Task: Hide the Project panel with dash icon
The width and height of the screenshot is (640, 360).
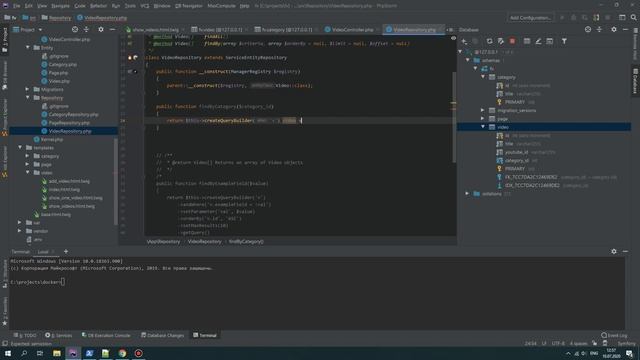Action: click(112, 29)
